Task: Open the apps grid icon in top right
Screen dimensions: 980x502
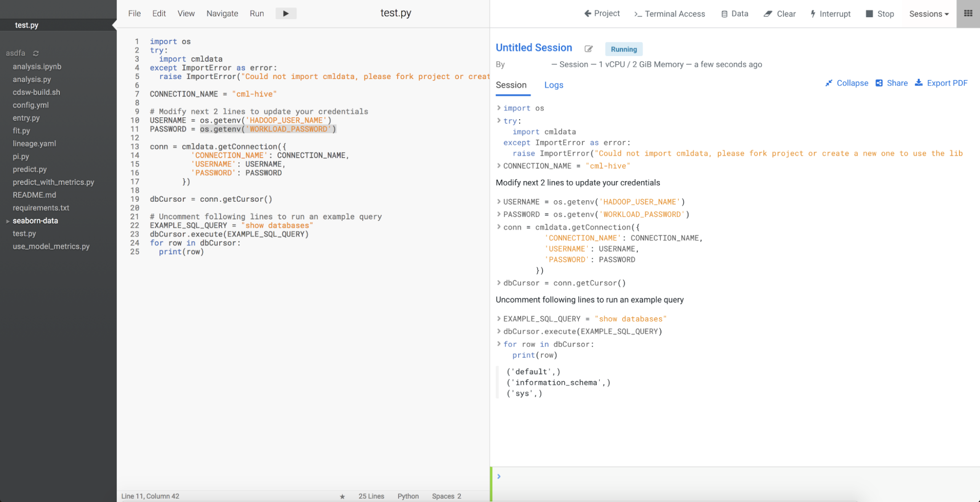Action: coord(968,14)
